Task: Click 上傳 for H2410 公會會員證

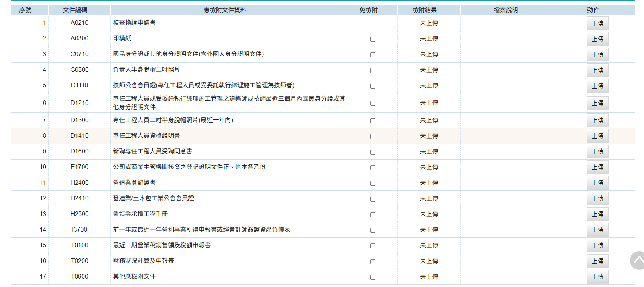Action: point(597,198)
